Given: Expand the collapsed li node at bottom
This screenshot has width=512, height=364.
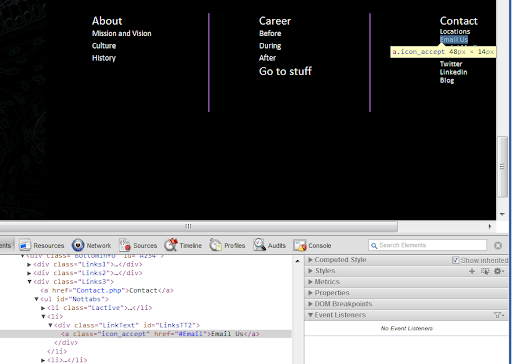Looking at the screenshot, I should pyautogui.click(x=43, y=360).
